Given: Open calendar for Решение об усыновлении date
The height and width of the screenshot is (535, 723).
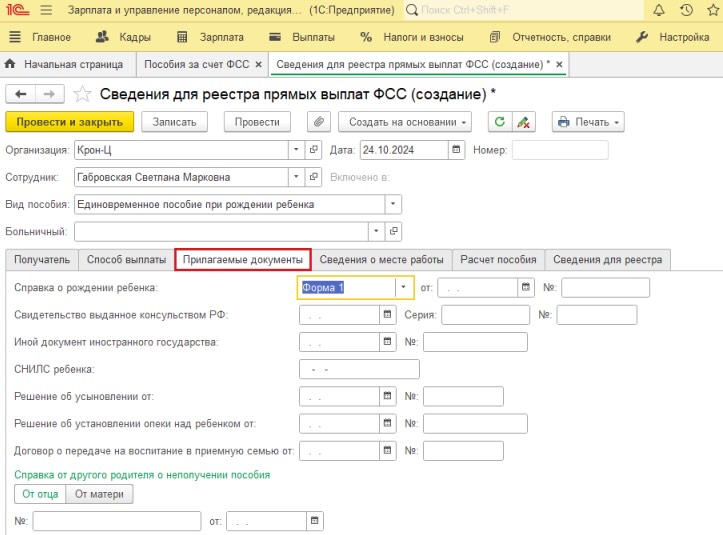Looking at the screenshot, I should coord(387,396).
